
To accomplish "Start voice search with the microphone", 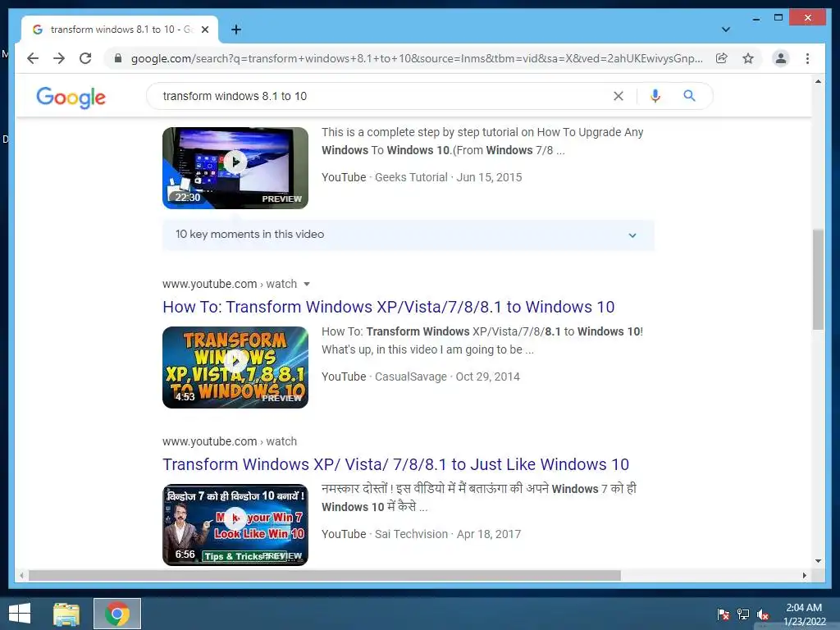I will 655,96.
